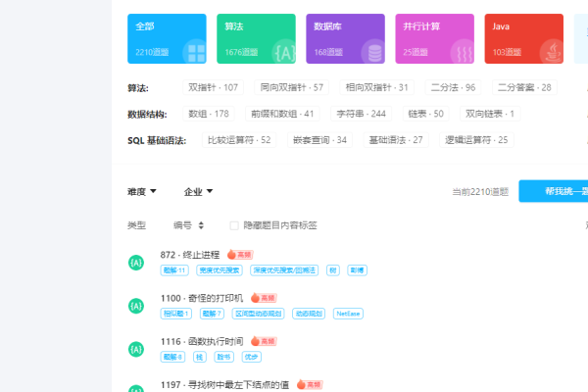Screen dimensions: 588x392
Task: Filter by 二分法 · 96 tag
Action: (453, 87)
